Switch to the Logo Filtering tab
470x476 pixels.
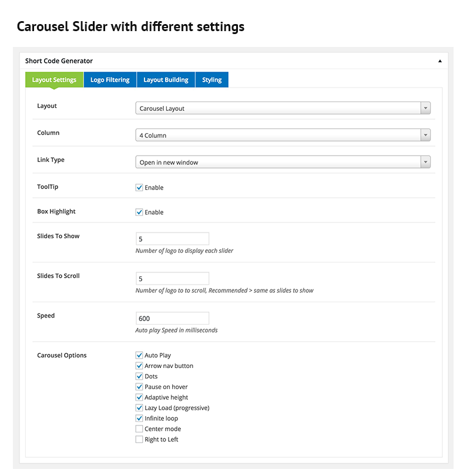(x=110, y=80)
